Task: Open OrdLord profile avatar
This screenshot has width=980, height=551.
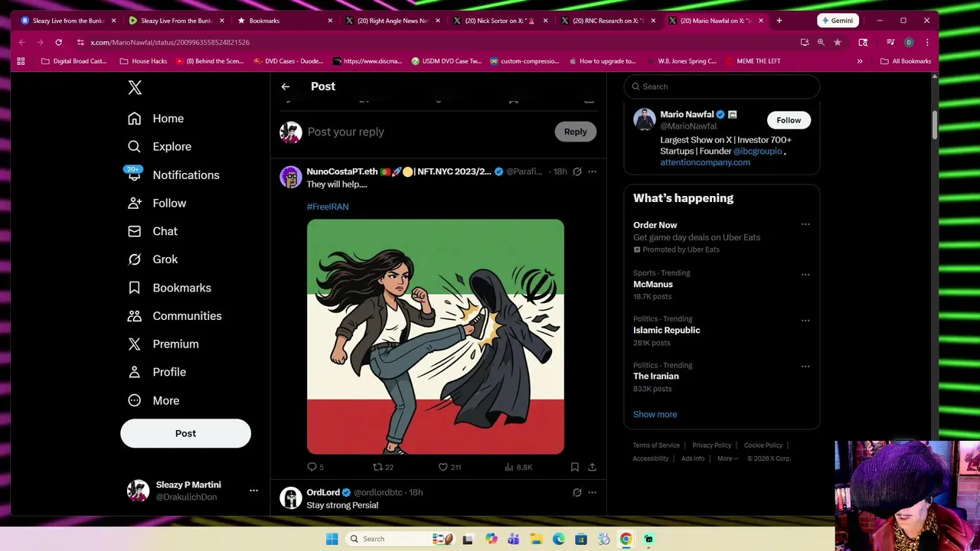Action: click(x=290, y=497)
